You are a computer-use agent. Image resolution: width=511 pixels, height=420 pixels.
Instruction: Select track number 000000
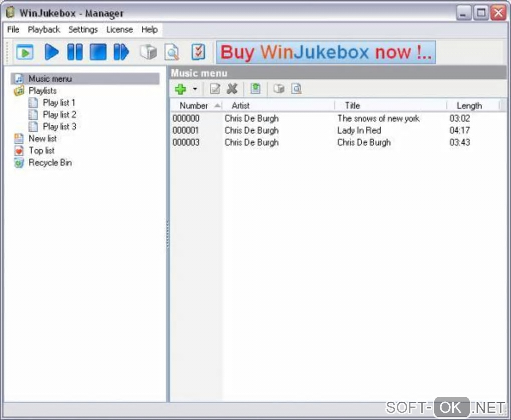pos(186,118)
